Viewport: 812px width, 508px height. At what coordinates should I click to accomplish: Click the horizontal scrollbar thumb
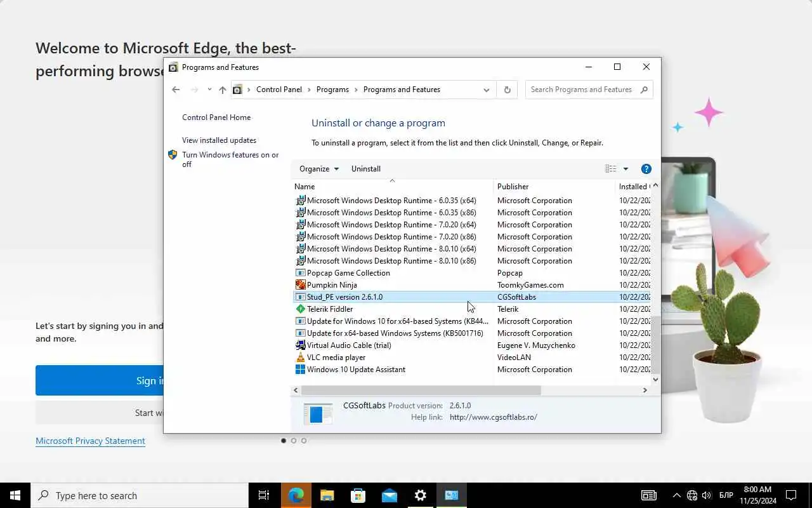point(421,390)
